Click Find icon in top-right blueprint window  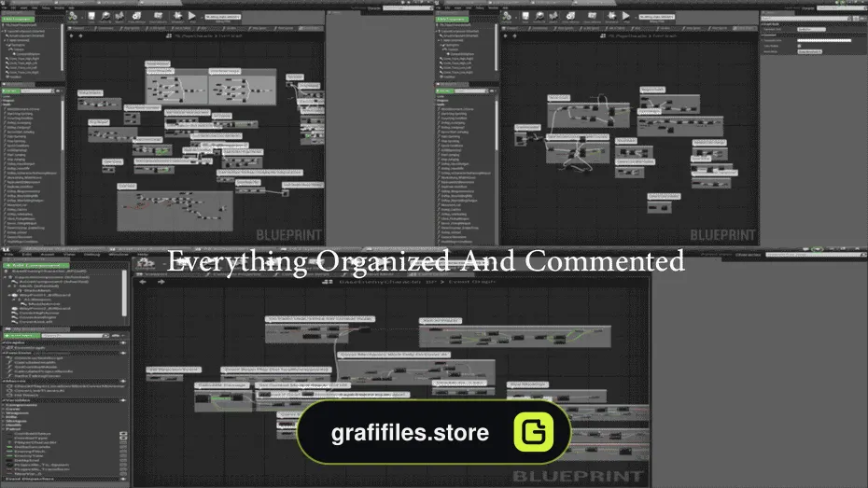coord(553,17)
